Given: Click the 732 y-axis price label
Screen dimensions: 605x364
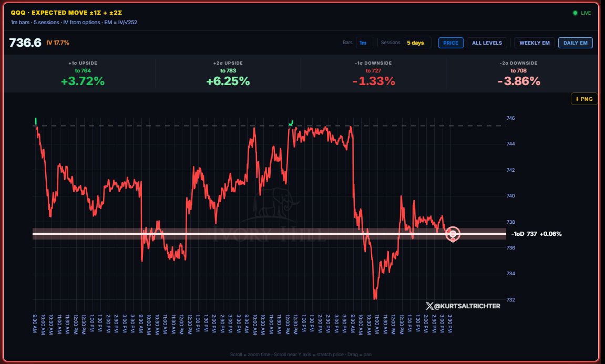Looking at the screenshot, I should (510, 300).
